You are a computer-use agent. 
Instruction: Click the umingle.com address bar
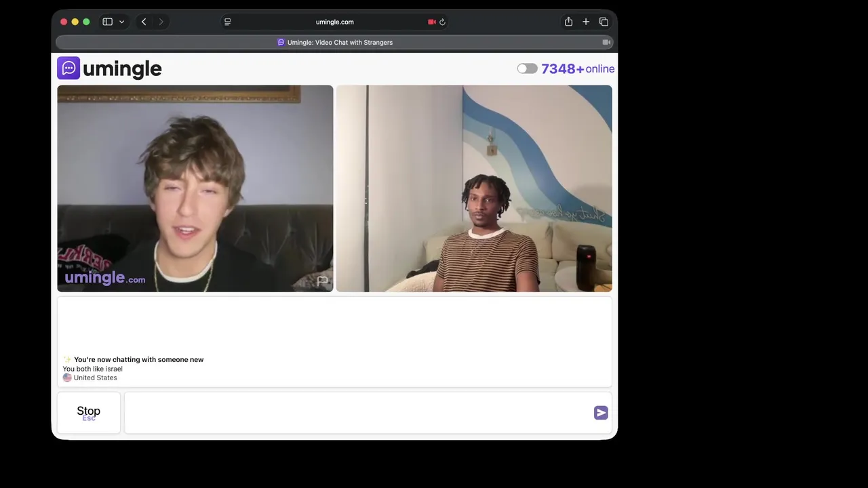pos(335,22)
